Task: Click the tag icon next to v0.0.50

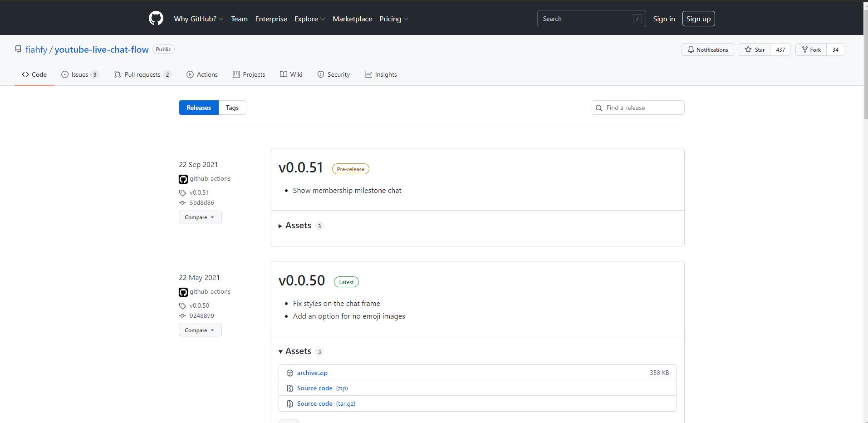Action: [182, 306]
